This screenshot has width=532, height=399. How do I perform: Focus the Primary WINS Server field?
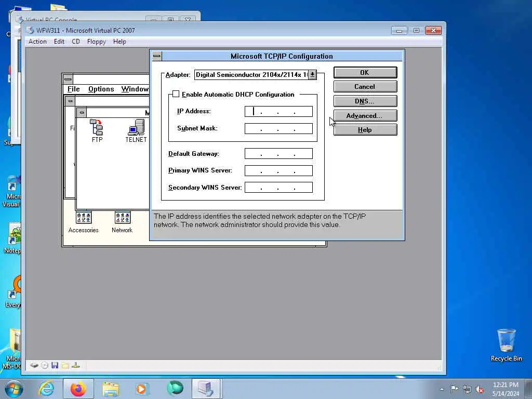point(278,170)
